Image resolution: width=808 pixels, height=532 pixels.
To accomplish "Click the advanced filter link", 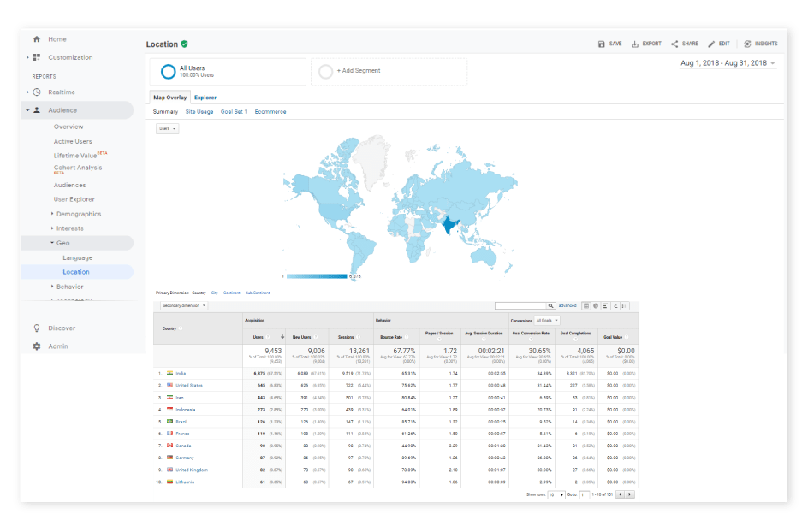I will [x=567, y=306].
